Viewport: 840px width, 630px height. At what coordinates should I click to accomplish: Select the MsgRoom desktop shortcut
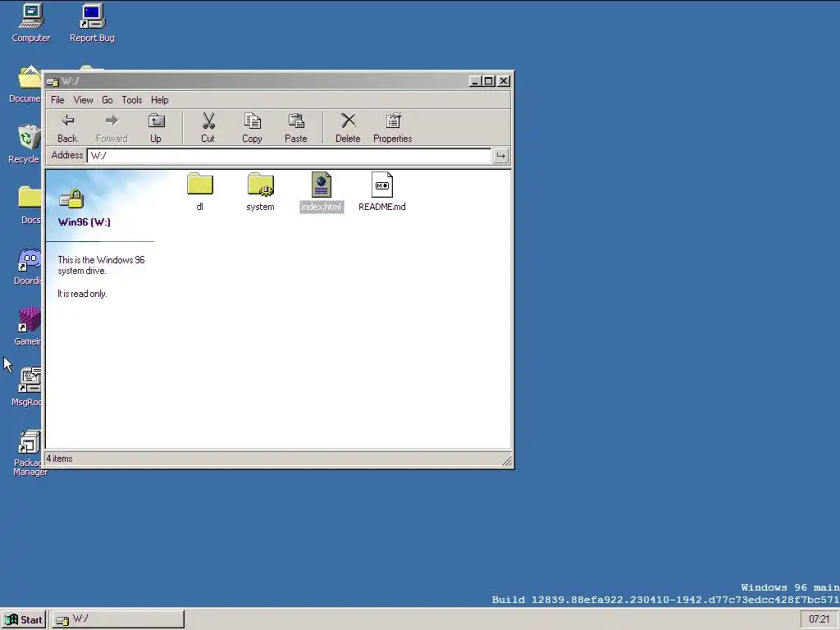(27, 386)
